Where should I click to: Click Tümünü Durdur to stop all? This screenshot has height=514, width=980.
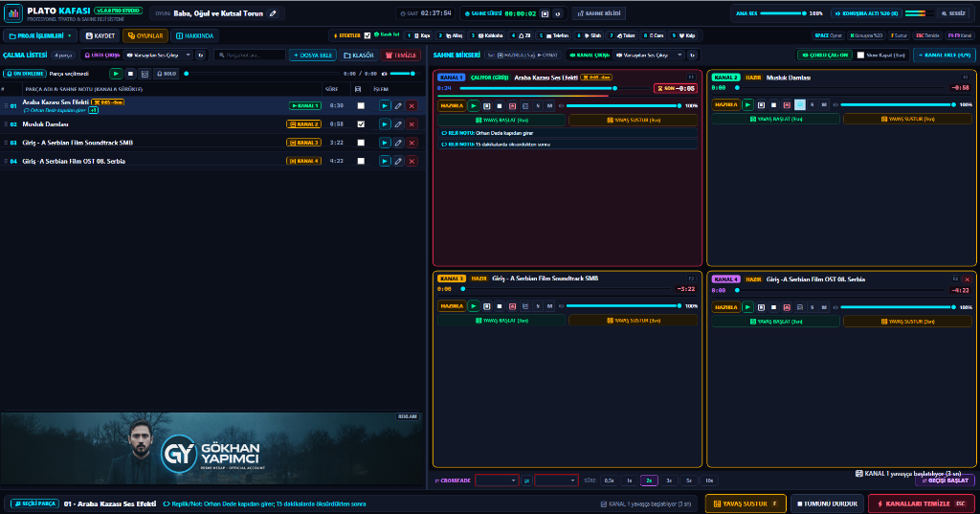coord(827,503)
